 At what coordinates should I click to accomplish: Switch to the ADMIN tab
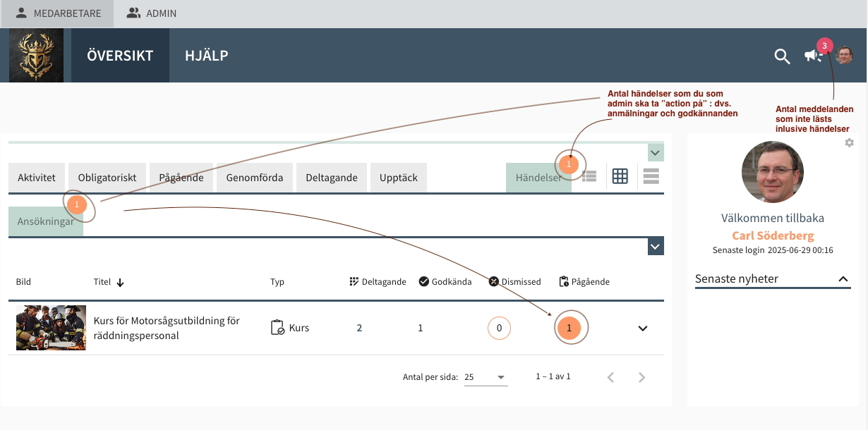pos(152,13)
